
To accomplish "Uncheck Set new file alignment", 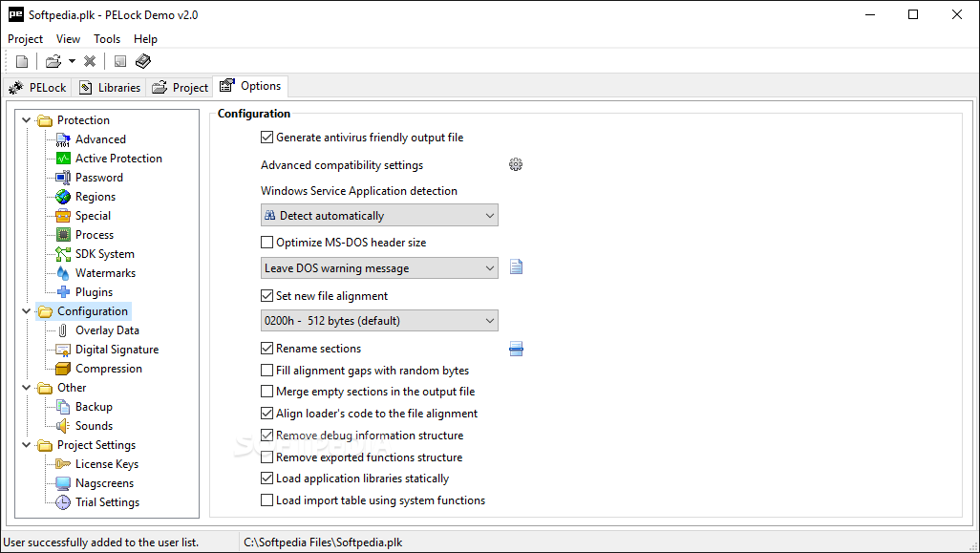I will tap(266, 296).
